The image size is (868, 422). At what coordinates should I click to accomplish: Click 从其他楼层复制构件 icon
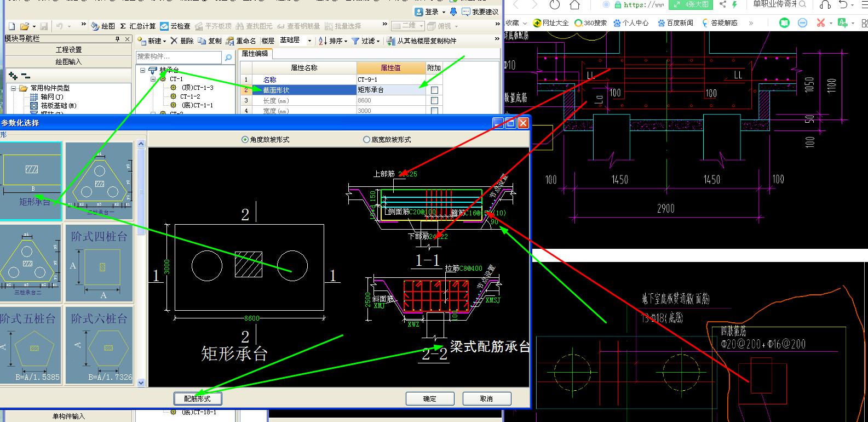click(x=421, y=41)
